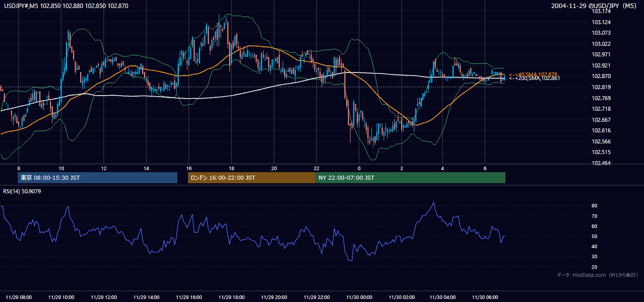Screen dimensions: 644x302
Task: Click the 11/29 22:00 date label
Action: coord(316,297)
